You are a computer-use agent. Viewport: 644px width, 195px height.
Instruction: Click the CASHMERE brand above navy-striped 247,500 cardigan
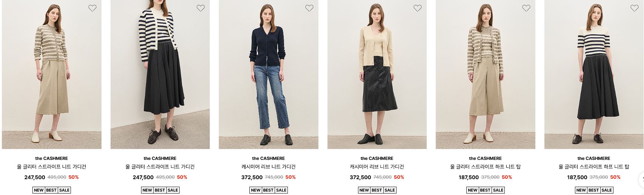click(x=160, y=158)
